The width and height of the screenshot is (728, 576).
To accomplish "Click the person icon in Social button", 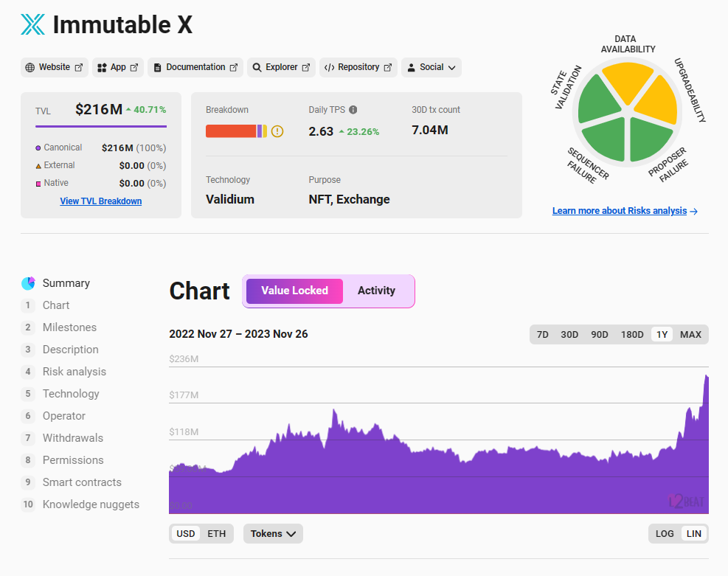I will coord(411,68).
